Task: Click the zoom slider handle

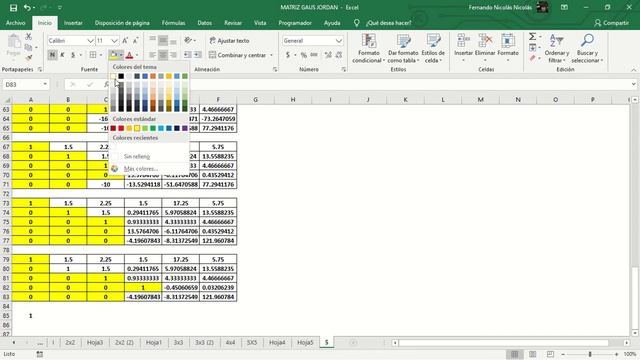Action: [x=590, y=354]
